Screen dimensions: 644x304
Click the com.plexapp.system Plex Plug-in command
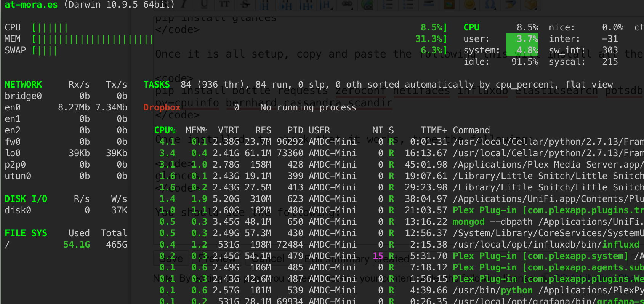540,256
